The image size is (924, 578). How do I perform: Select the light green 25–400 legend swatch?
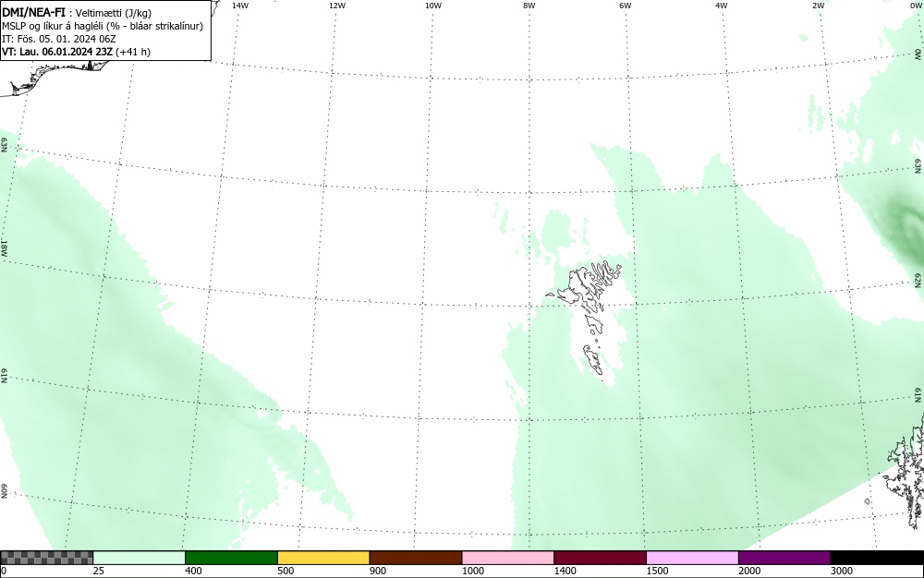(x=140, y=558)
